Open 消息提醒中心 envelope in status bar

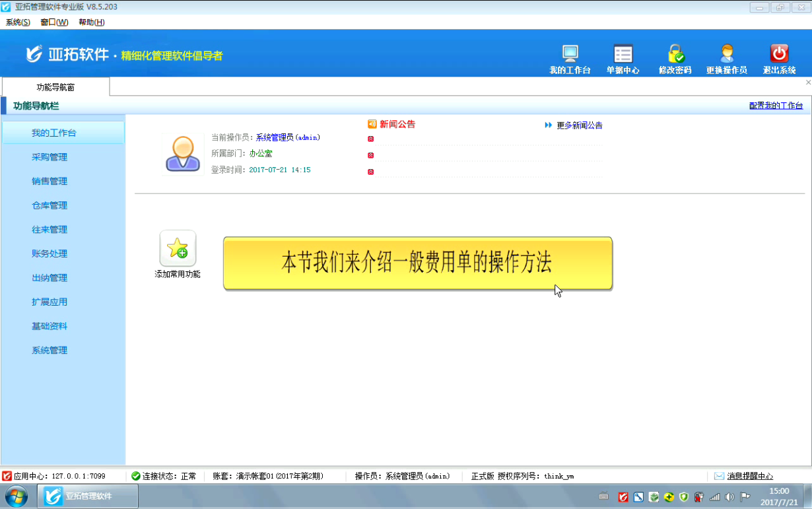tap(719, 476)
